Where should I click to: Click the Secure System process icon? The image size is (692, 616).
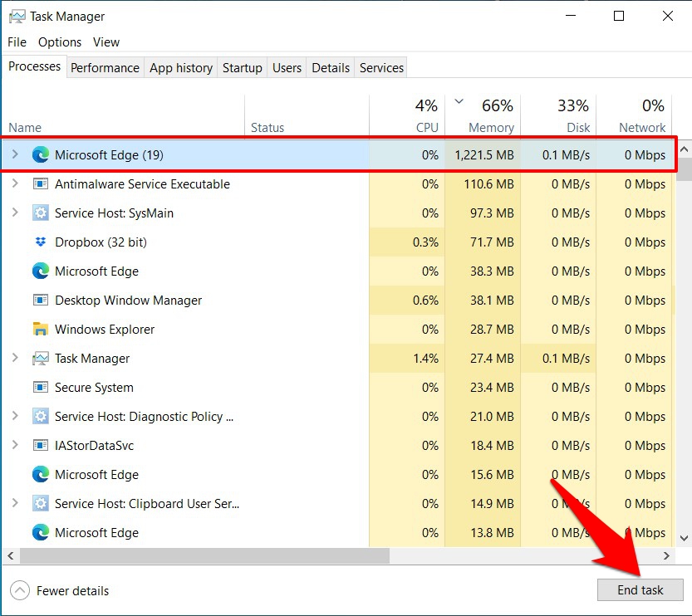coord(41,387)
